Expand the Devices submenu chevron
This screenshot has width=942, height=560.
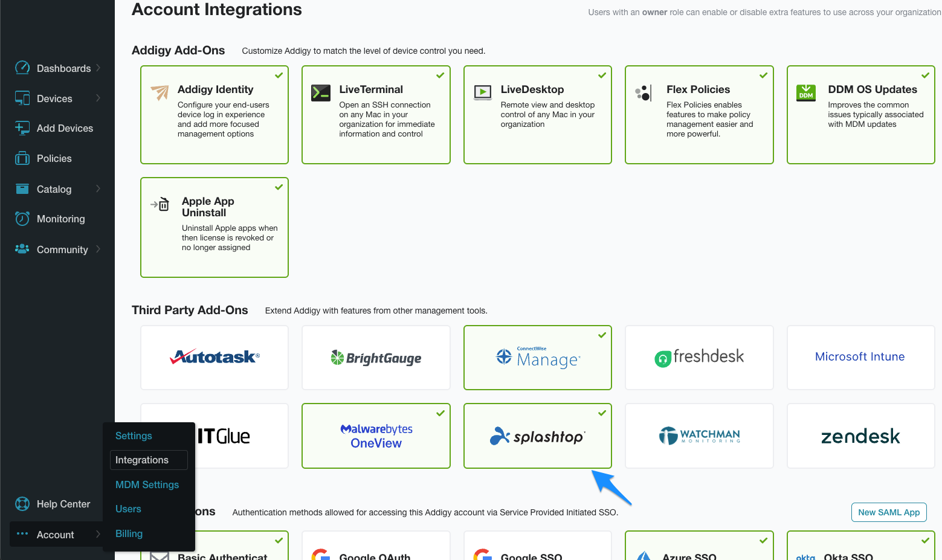99,98
